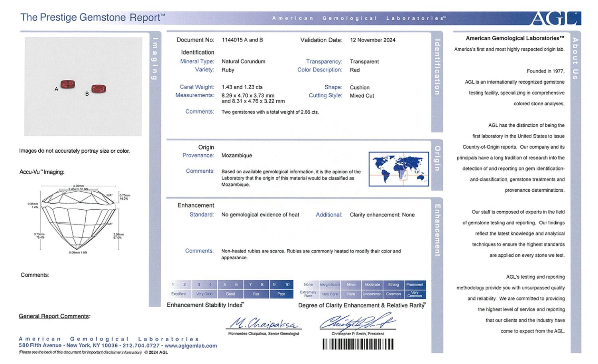Click the Very Good stability index cell
The width and height of the screenshot is (598, 364).
coord(204,294)
